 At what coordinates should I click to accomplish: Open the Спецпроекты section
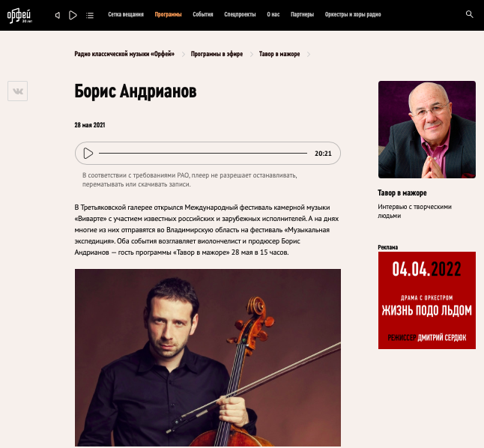click(240, 14)
